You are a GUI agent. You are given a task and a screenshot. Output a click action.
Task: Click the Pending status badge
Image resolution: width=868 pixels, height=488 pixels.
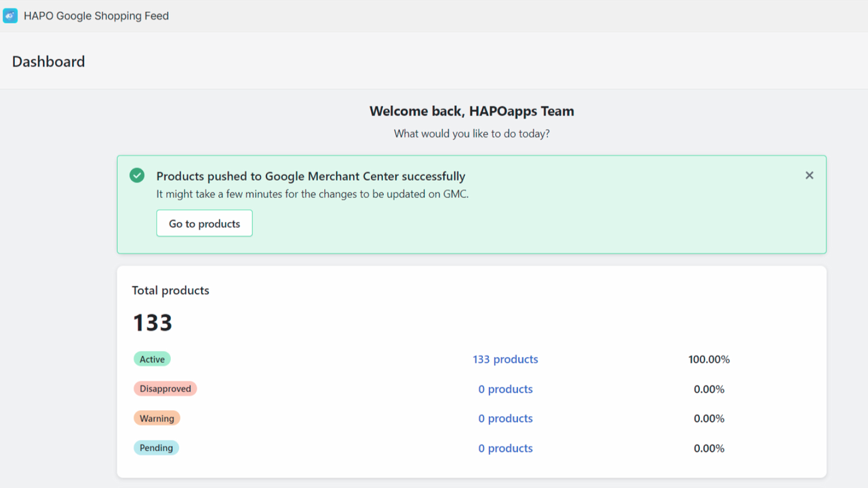156,448
